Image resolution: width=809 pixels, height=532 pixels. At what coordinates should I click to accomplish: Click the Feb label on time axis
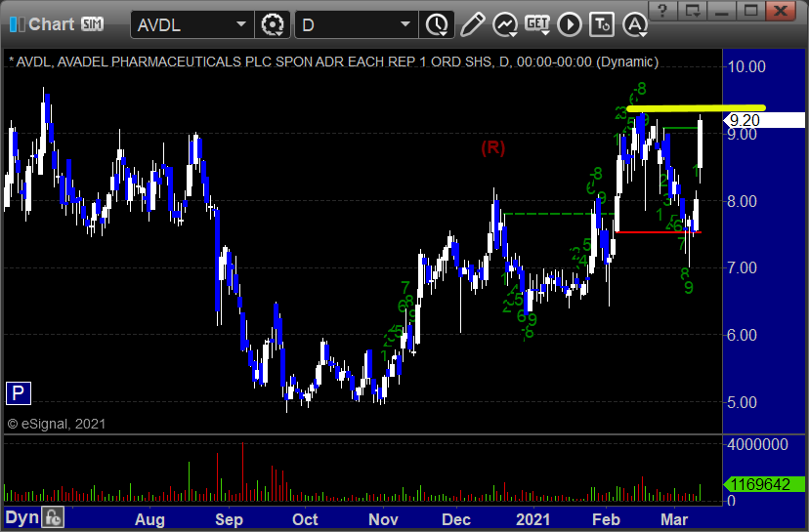(x=606, y=519)
